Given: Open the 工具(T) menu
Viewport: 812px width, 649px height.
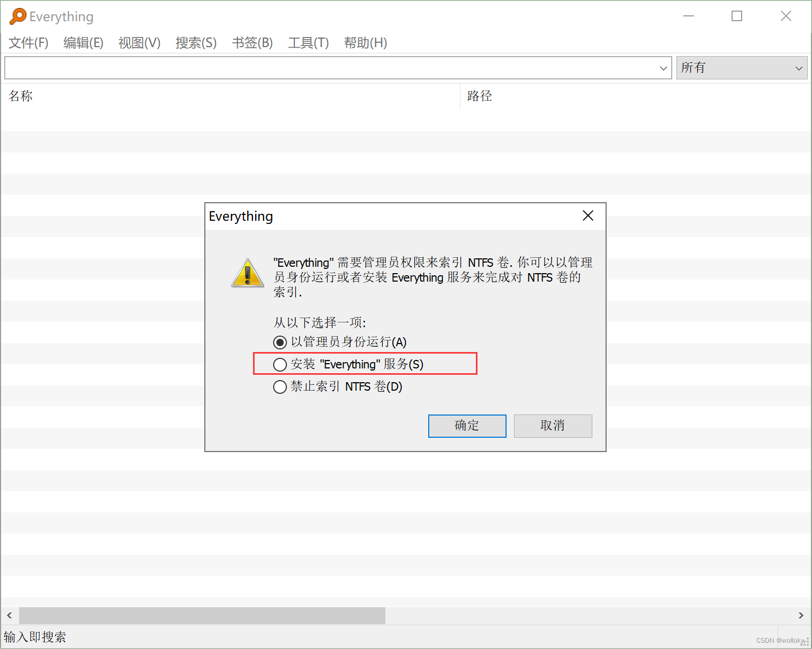Looking at the screenshot, I should coord(308,43).
